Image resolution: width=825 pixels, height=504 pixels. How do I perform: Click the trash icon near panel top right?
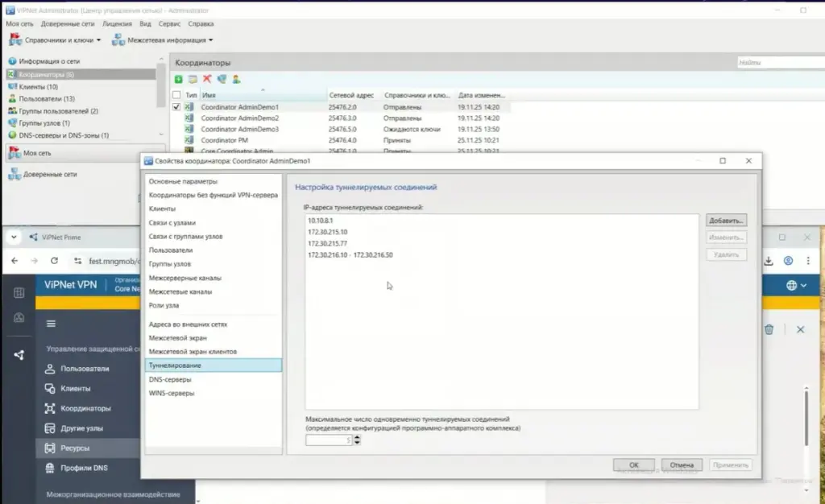770,329
